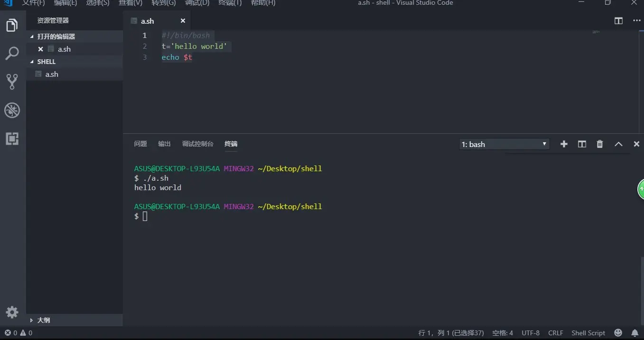644x340 pixels.
Task: Click the warnings count in status bar
Action: 26,333
